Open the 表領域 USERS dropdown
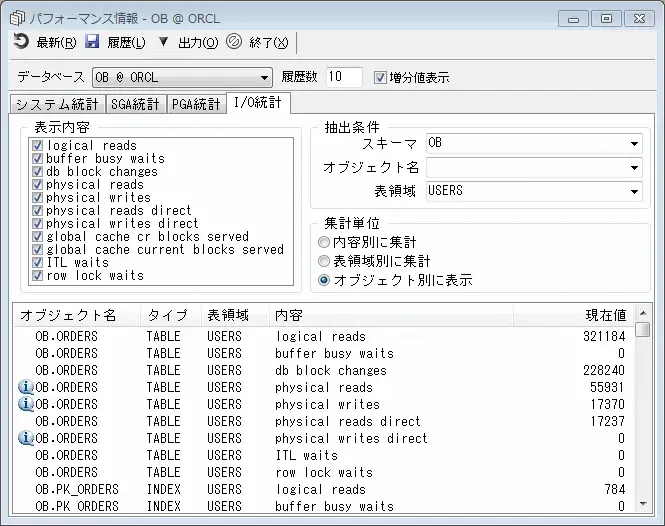665x526 pixels. point(635,191)
